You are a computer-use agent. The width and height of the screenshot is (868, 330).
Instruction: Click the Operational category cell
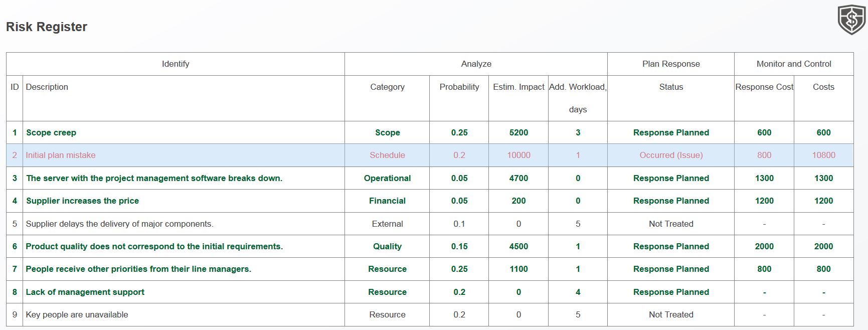coord(387,178)
